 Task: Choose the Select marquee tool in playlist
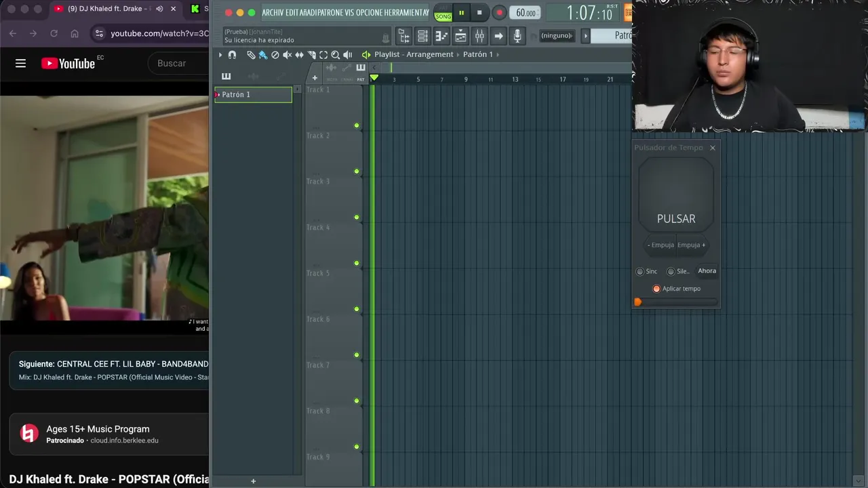323,55
